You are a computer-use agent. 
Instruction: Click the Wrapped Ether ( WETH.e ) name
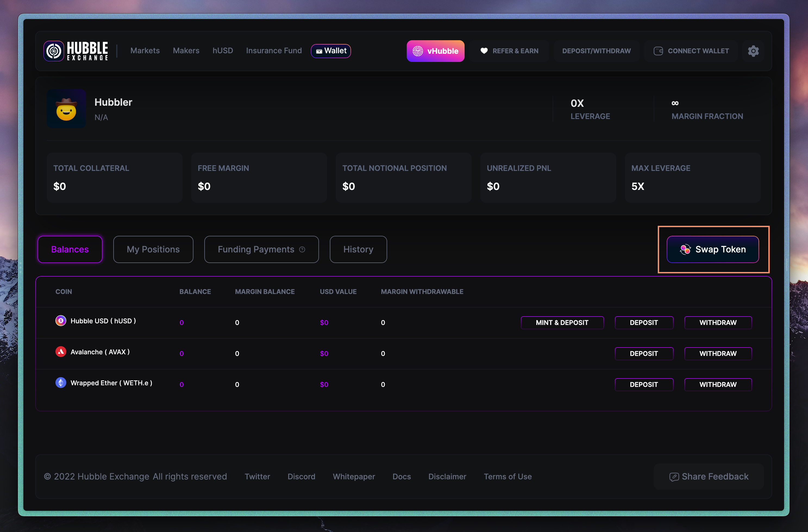coord(111,383)
